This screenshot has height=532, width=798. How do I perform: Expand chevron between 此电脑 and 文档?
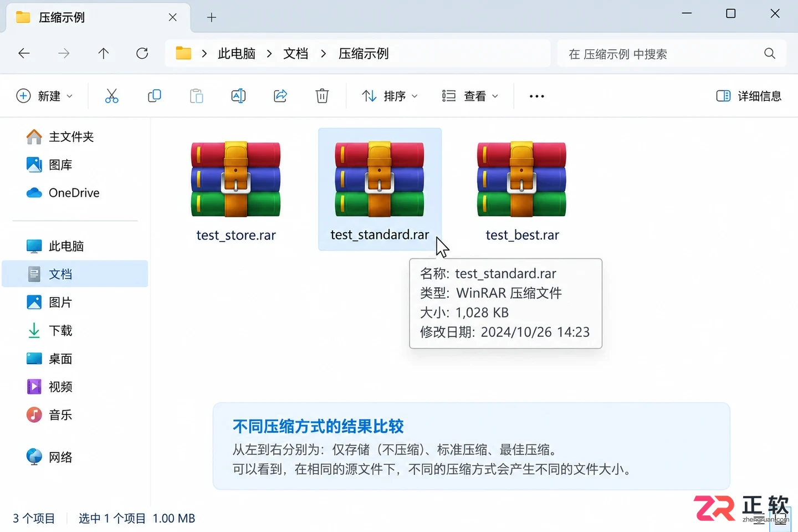click(x=269, y=54)
